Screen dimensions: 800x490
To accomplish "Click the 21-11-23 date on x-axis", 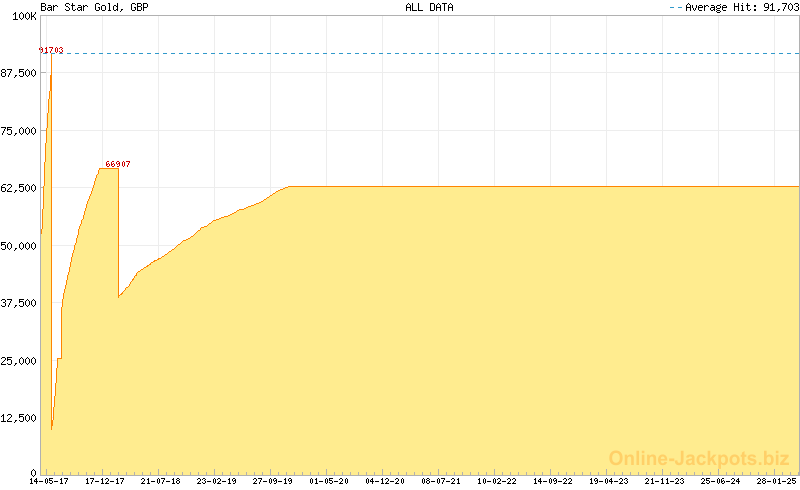I will (665, 481).
